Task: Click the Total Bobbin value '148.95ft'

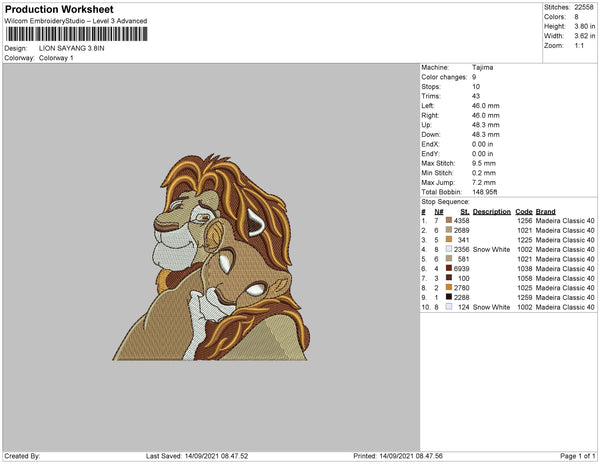Action: coord(485,192)
